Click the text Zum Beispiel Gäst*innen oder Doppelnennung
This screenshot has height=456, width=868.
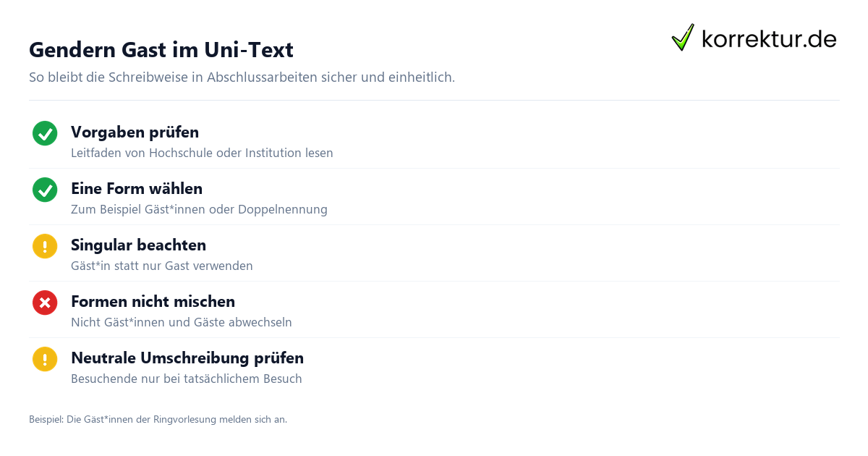click(199, 210)
